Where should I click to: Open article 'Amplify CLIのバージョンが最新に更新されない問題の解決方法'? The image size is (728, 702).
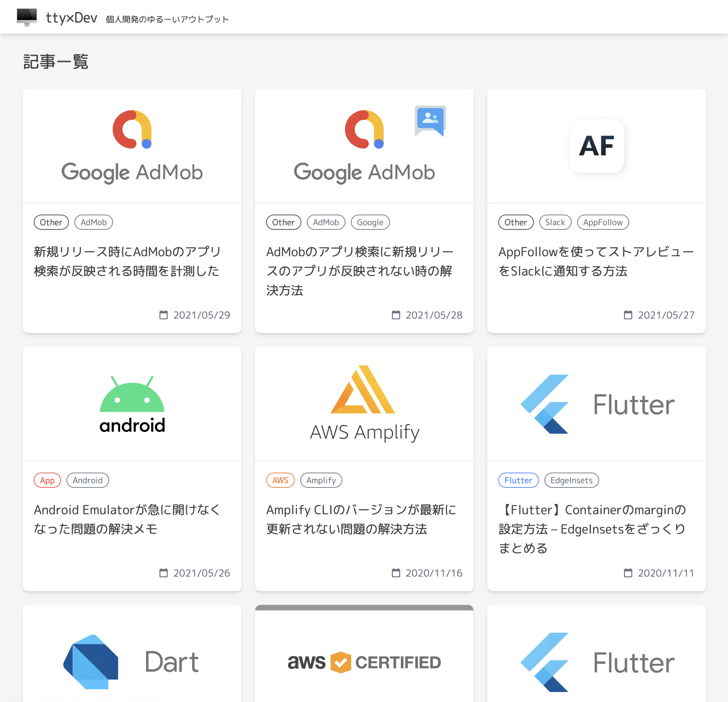coord(361,519)
